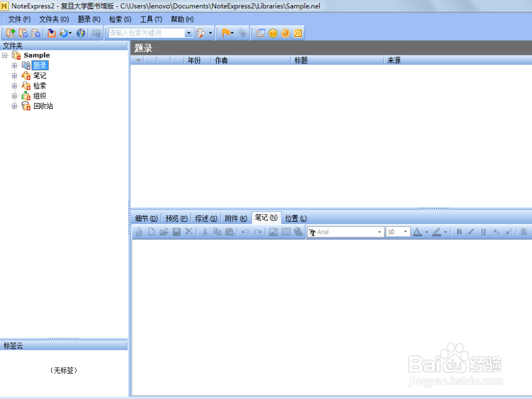The width and height of the screenshot is (532, 399).
Task: Click the clipboard paste icon
Action: click(x=229, y=232)
